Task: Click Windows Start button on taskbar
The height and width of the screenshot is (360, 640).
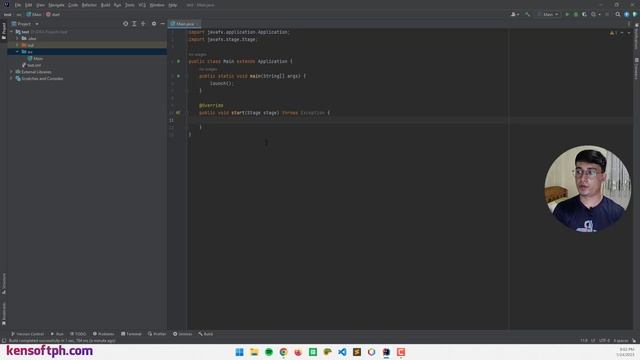Action: (x=240, y=352)
